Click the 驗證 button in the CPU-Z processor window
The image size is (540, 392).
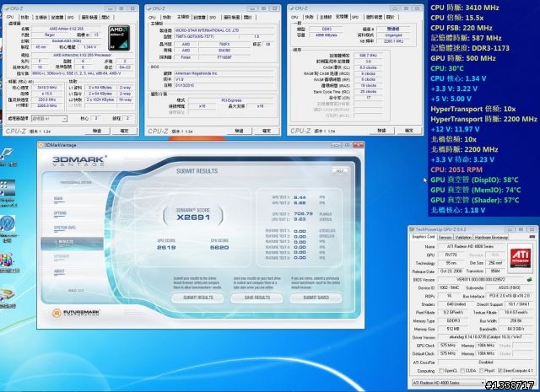tap(97, 131)
